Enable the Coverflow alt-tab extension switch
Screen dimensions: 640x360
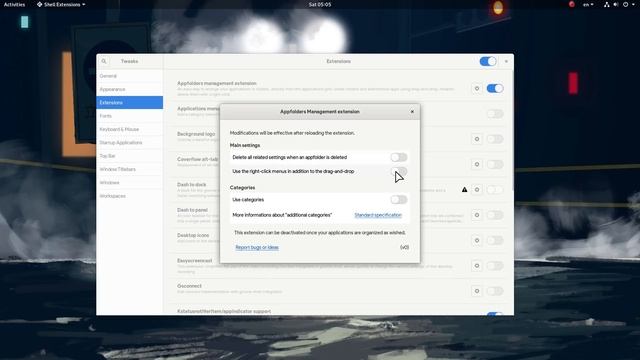(495, 164)
